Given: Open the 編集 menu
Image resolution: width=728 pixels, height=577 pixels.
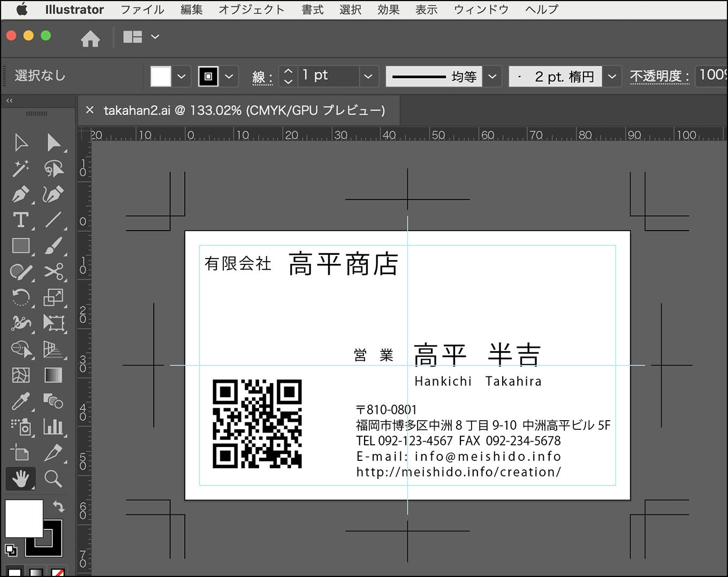Looking at the screenshot, I should pyautogui.click(x=192, y=10).
